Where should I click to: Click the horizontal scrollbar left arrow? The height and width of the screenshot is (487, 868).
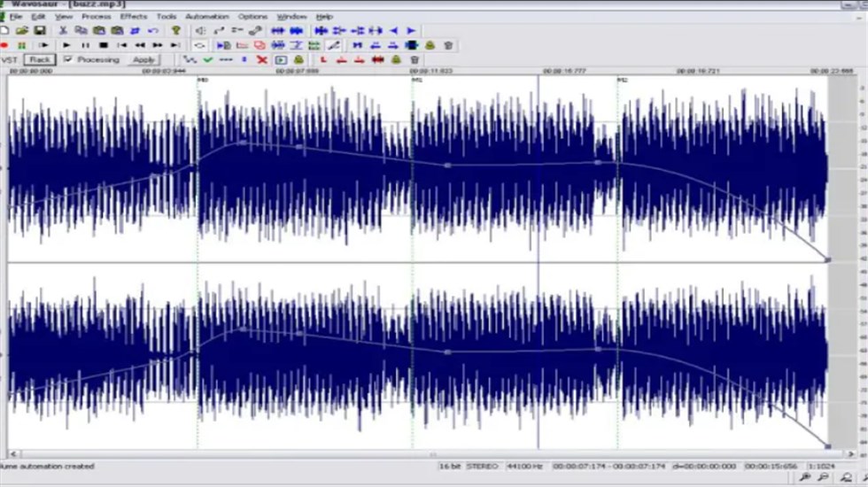click(13, 453)
